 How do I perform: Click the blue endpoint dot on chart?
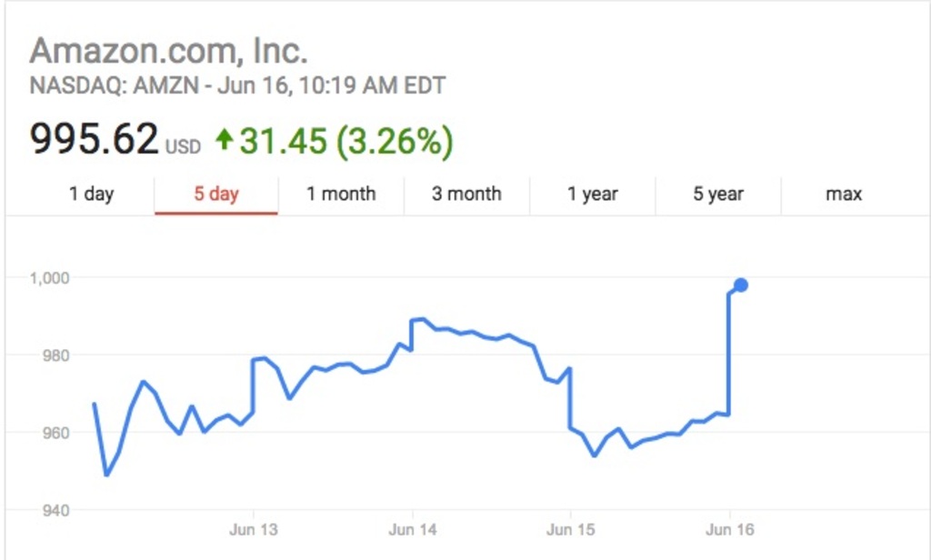pyautogui.click(x=741, y=285)
